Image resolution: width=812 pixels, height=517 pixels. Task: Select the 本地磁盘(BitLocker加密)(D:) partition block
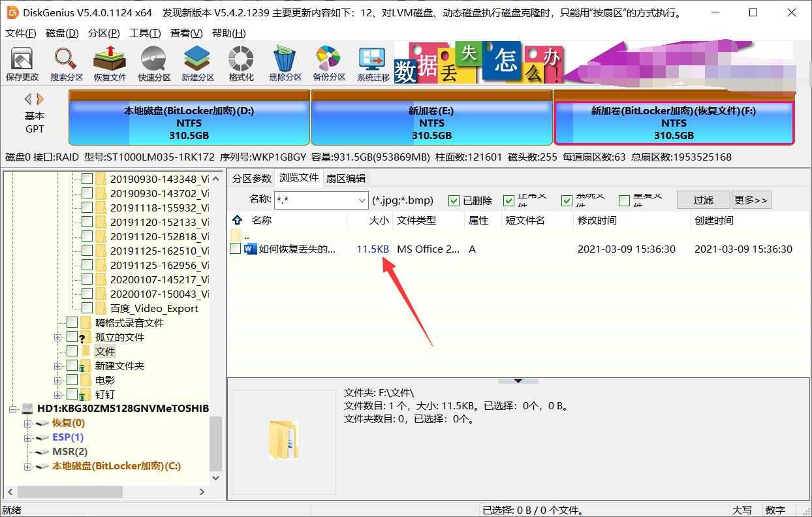tap(189, 117)
